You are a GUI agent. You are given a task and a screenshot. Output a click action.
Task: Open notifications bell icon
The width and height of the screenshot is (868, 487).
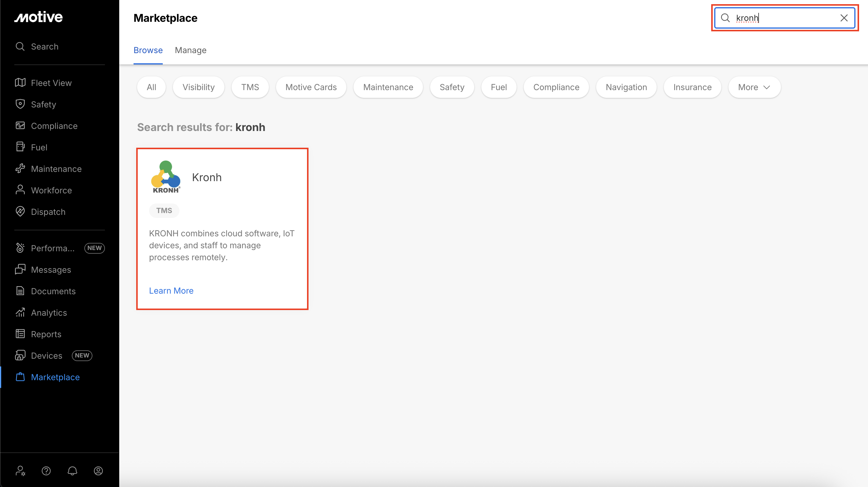pos(72,471)
